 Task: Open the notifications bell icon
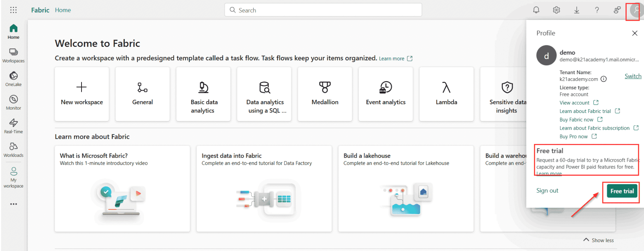536,10
